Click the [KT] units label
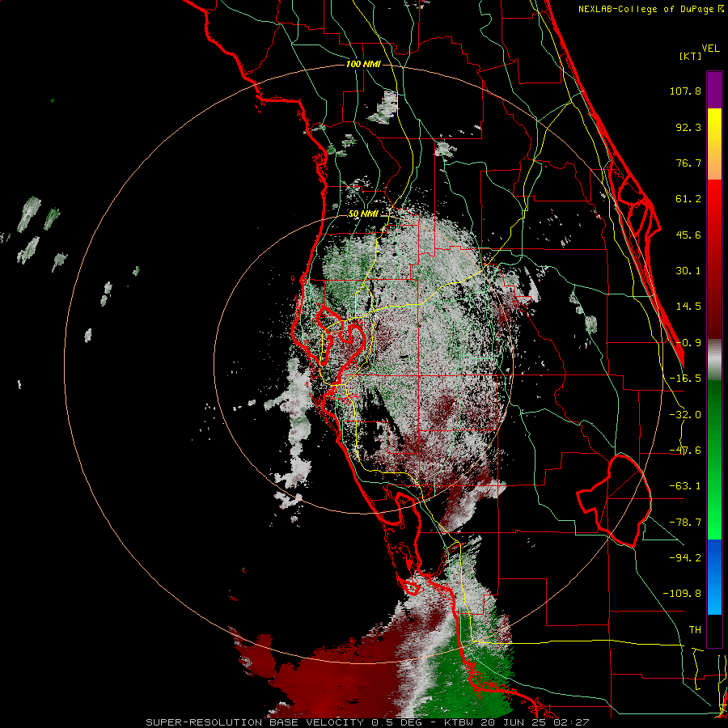 point(691,56)
